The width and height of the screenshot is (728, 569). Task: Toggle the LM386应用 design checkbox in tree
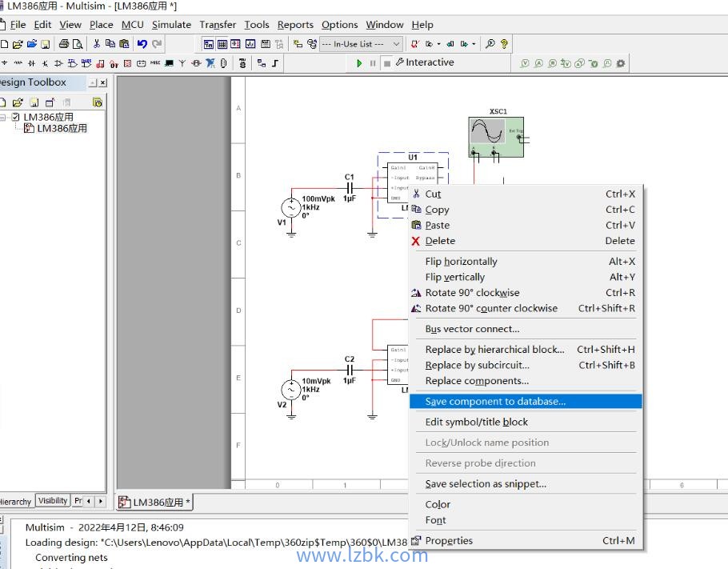[16, 117]
